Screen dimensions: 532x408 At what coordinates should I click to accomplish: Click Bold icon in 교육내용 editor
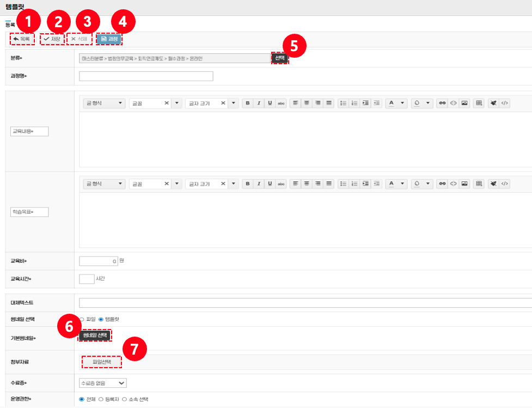coord(248,103)
